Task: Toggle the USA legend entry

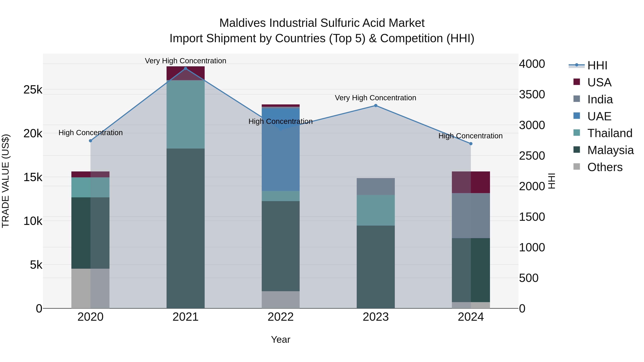Action: coord(592,82)
